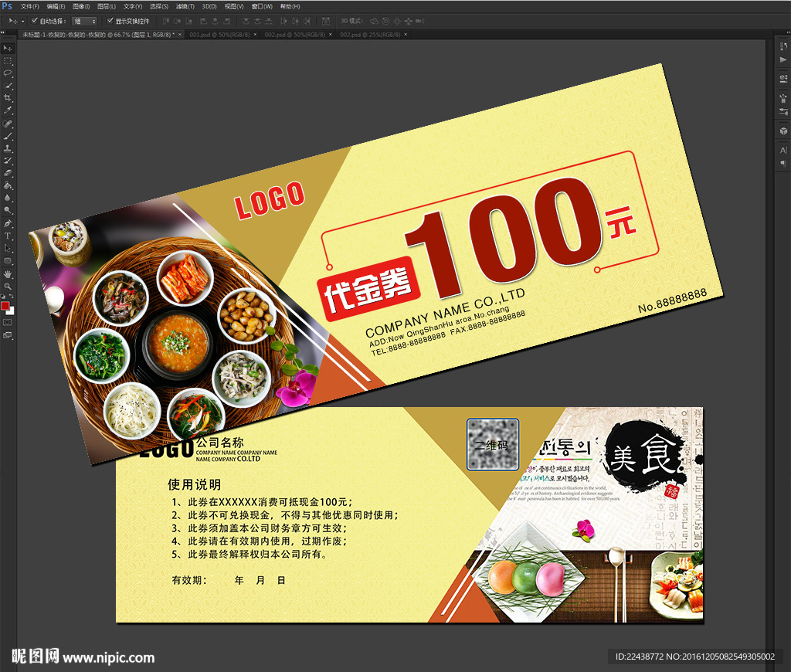Open the Move tool preset picker arrow
This screenshot has height=672, width=791.
coord(22,21)
